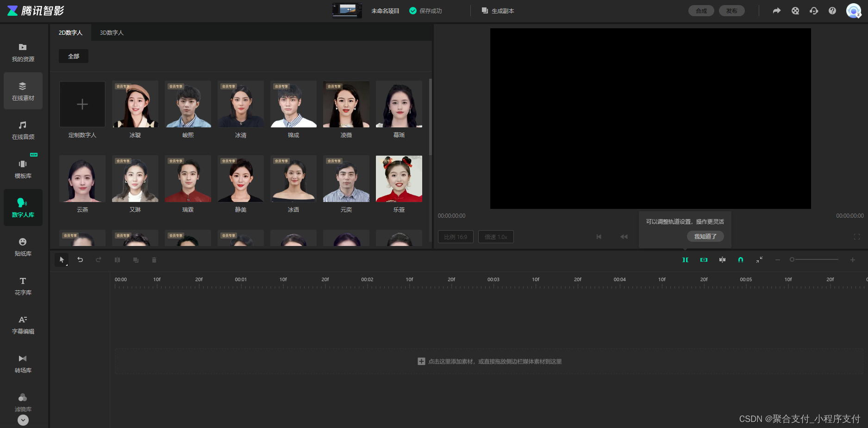Image resolution: width=868 pixels, height=428 pixels.
Task: Select the pointer selection tool
Action: pyautogui.click(x=62, y=260)
